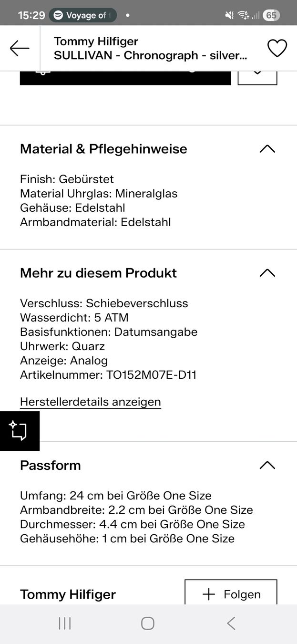
Task: Tap the Android home button
Action: tap(148, 623)
